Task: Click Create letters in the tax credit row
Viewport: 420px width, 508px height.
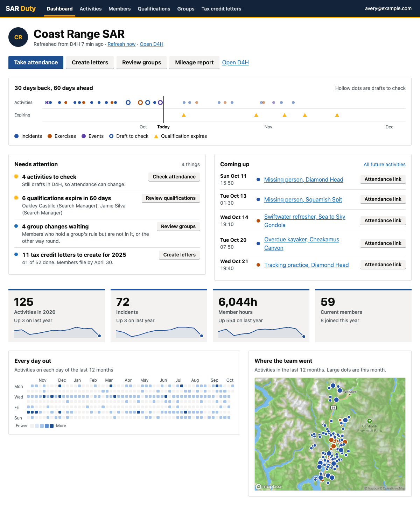Action: (x=180, y=255)
